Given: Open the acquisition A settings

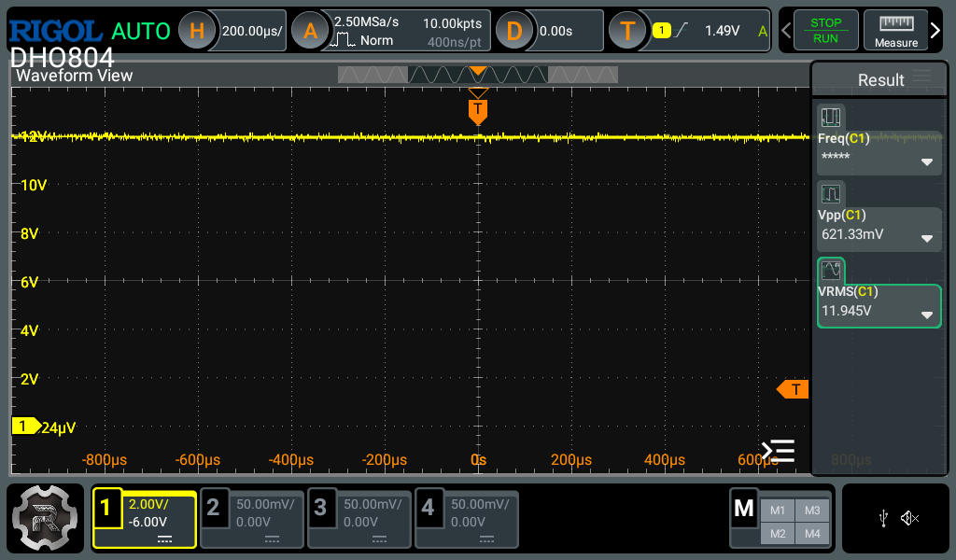Looking at the screenshot, I should pyautogui.click(x=311, y=31).
